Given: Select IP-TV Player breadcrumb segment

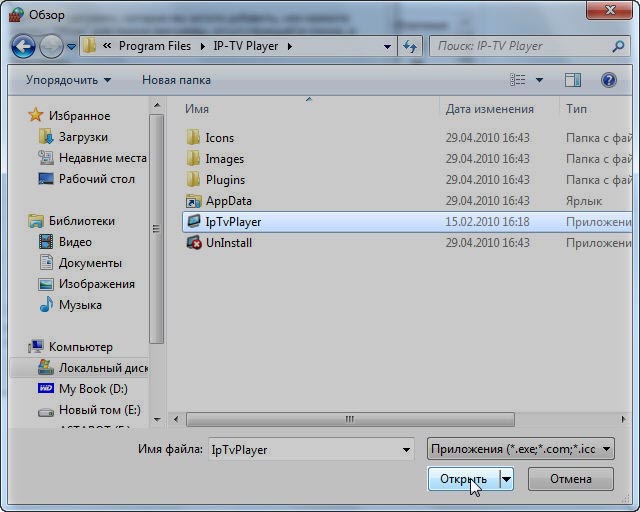Looking at the screenshot, I should [x=246, y=46].
